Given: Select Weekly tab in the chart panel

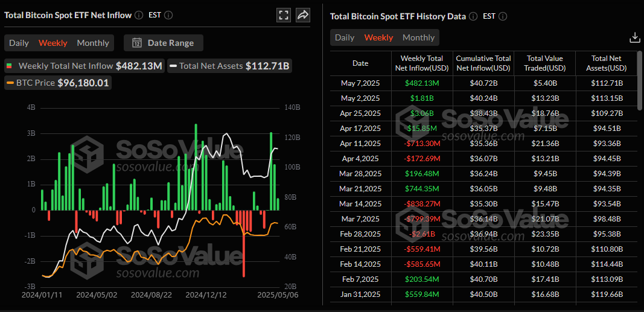Looking at the screenshot, I should point(53,43).
